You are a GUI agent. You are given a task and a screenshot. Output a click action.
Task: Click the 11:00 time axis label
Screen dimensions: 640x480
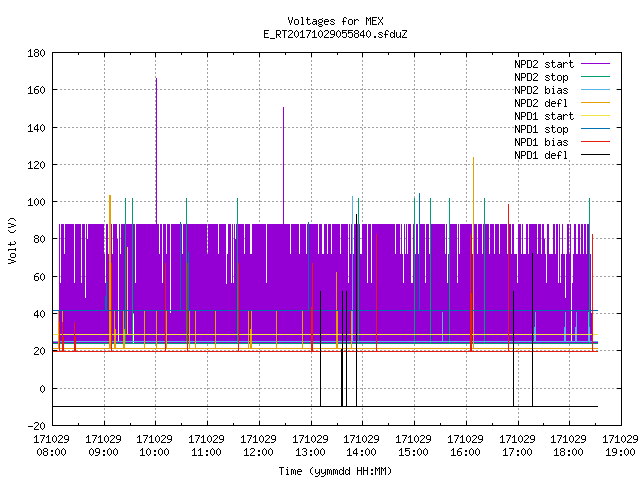(206, 452)
